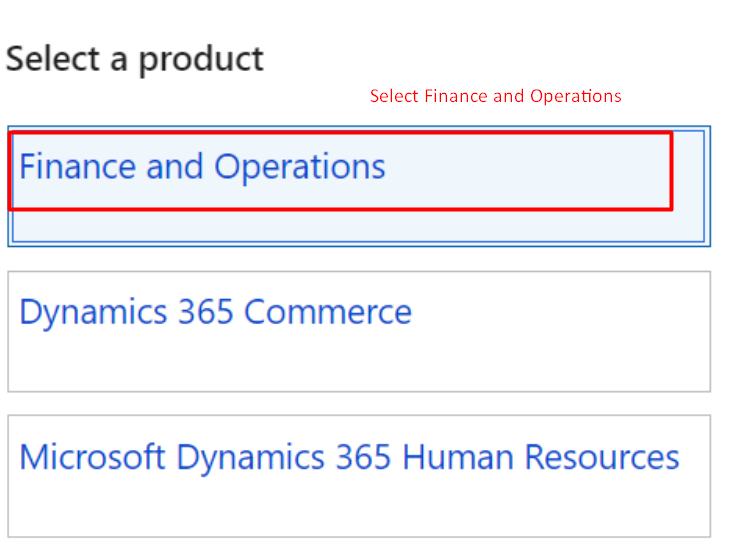
Task: Click the red 'Select Finance and Operations' note
Action: (x=495, y=96)
